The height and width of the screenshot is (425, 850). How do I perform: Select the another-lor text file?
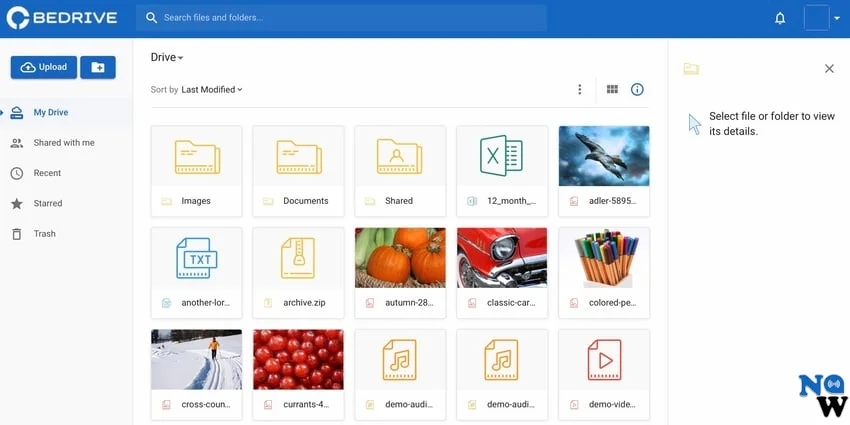[196, 272]
